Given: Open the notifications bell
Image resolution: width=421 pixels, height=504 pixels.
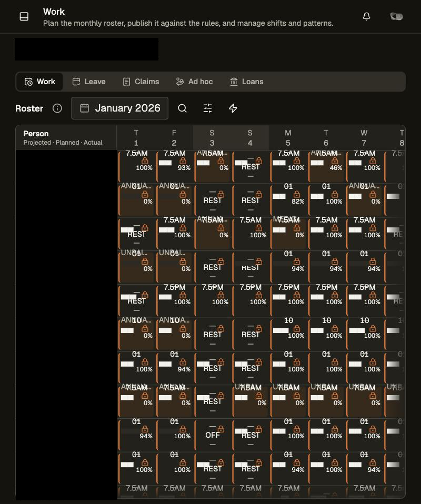Looking at the screenshot, I should pos(366,16).
